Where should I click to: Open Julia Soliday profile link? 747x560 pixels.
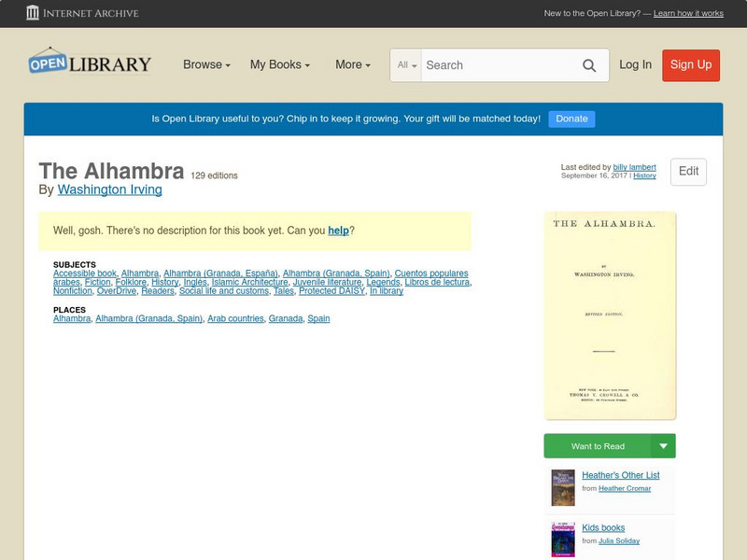click(619, 541)
